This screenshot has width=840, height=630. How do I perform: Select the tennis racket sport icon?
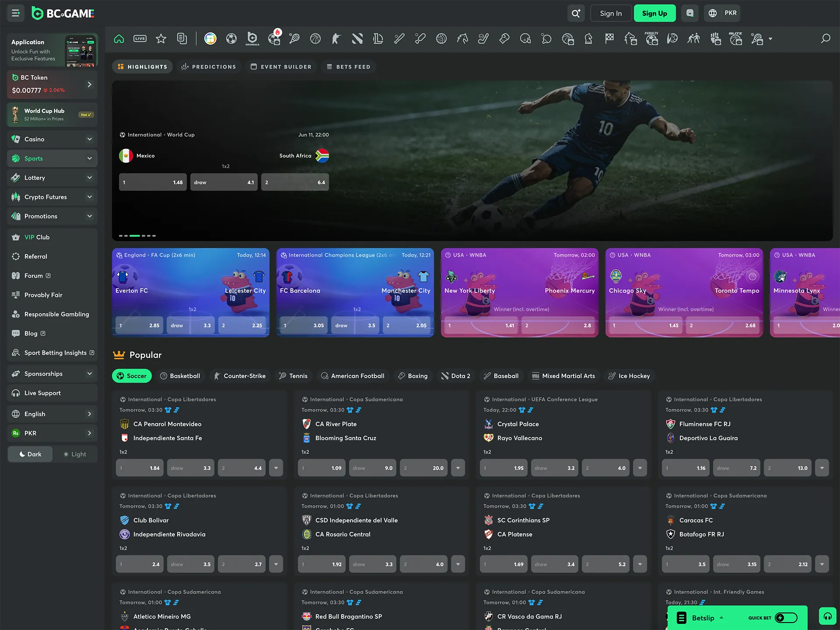294,39
